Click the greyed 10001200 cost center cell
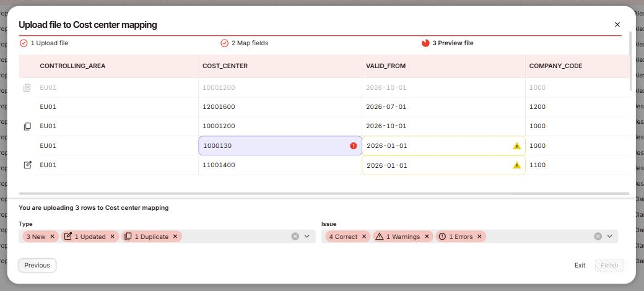The image size is (644, 291). (280, 87)
